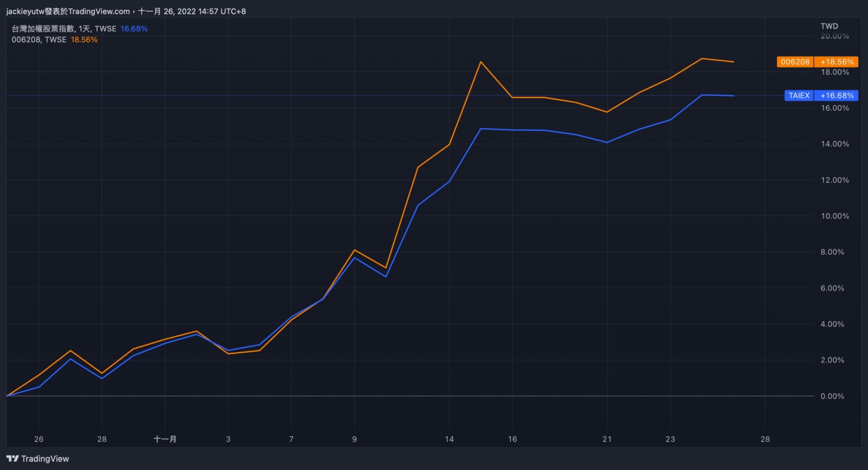Click the +18.56% value on orange tag
868x470 pixels.
pos(837,62)
